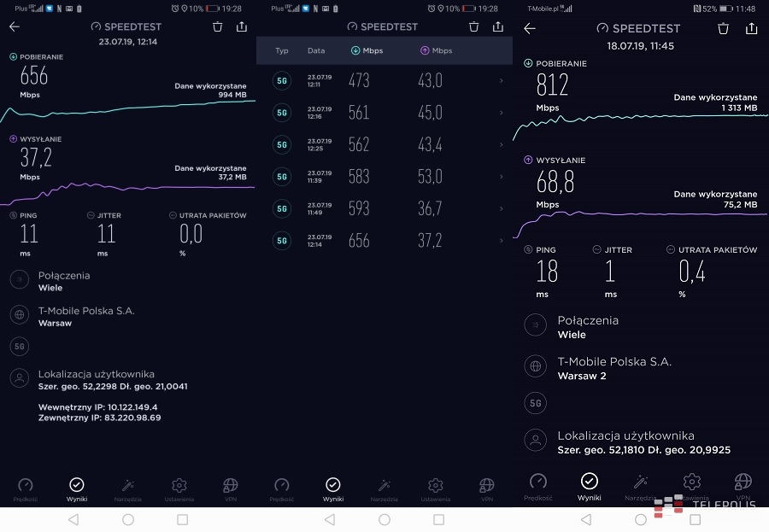
Task: Sort results by Data column header
Action: pos(316,51)
